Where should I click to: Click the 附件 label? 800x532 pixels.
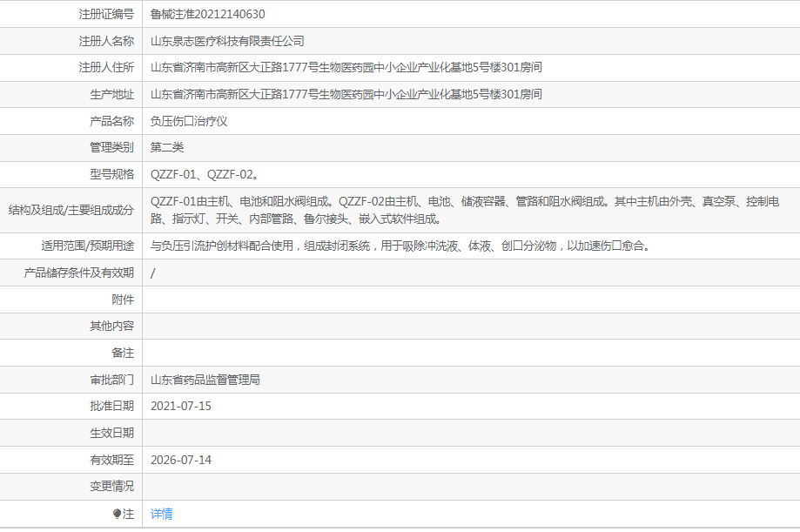123,300
